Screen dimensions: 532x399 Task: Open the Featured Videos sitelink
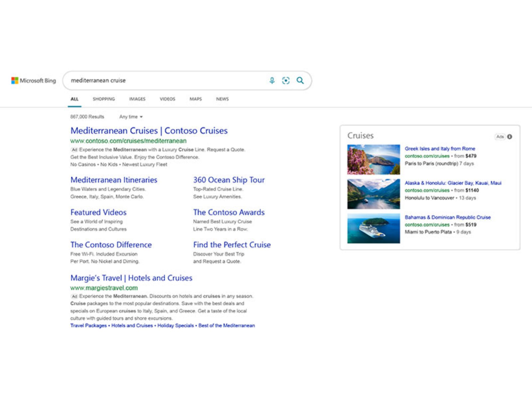[x=98, y=212]
